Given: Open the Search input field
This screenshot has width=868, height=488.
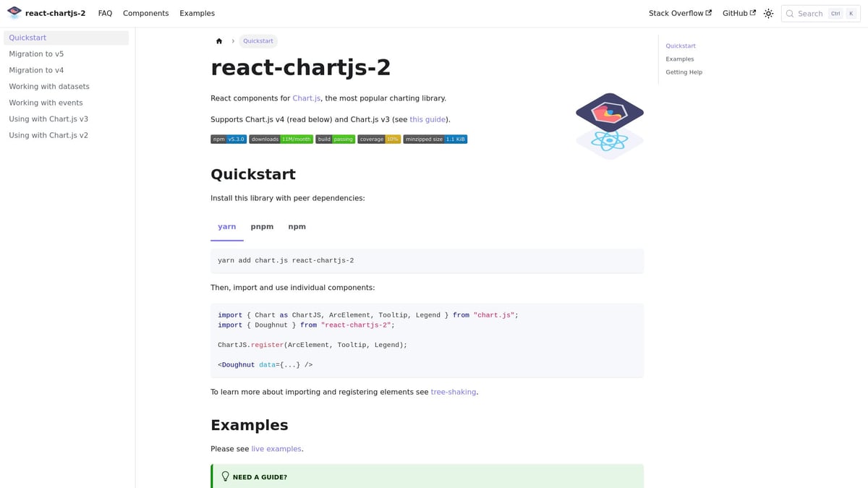Looking at the screenshot, I should 820,14.
